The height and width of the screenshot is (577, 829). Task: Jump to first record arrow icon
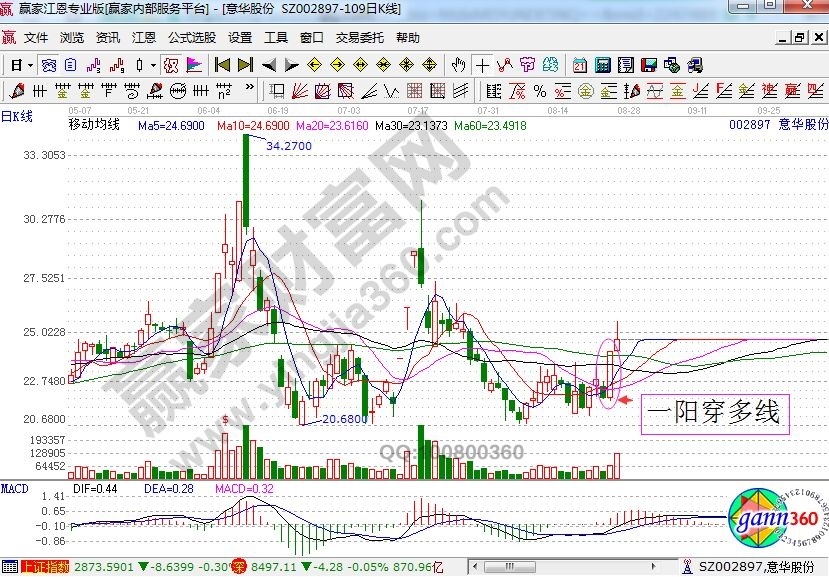click(222, 65)
